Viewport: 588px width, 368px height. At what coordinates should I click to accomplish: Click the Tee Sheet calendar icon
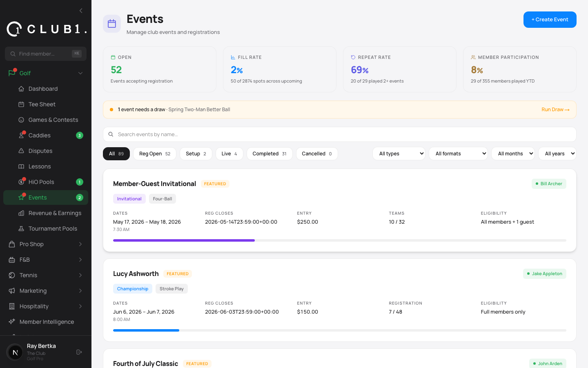(x=21, y=104)
